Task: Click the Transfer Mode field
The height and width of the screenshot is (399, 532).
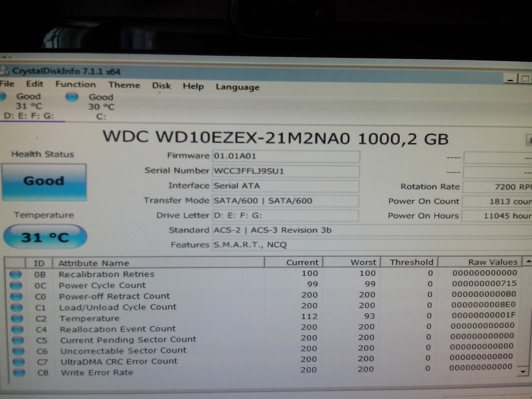Action: click(x=286, y=201)
